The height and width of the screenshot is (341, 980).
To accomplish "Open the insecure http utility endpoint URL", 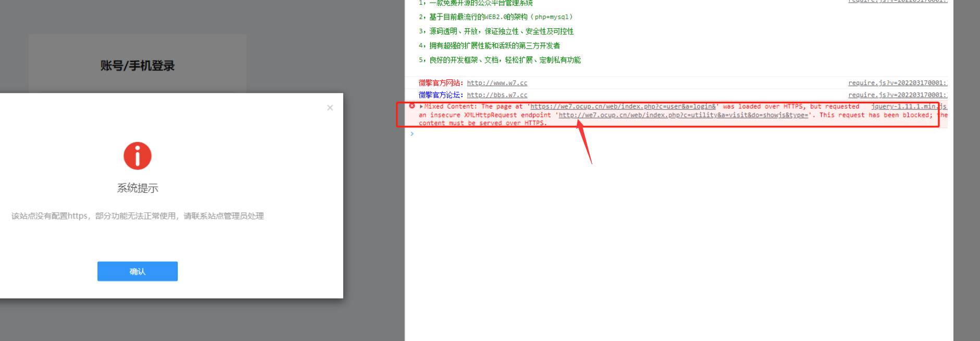I will pos(683,115).
